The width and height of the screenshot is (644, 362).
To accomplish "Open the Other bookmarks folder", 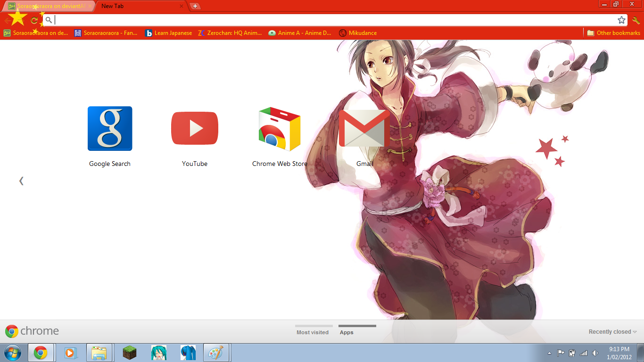I will tap(613, 33).
